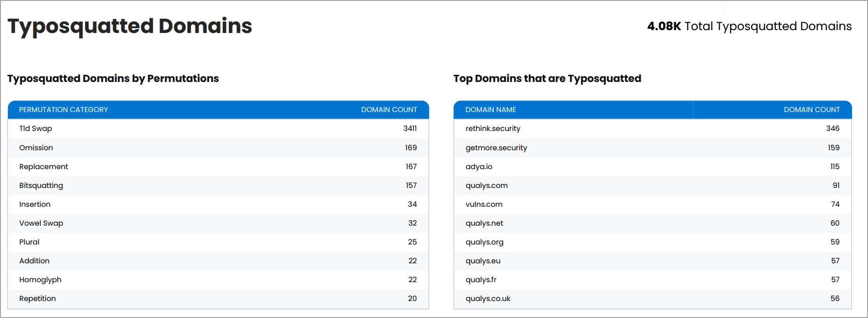Click the 57 count for qualys.fr
The height and width of the screenshot is (318, 868).
[x=835, y=280]
